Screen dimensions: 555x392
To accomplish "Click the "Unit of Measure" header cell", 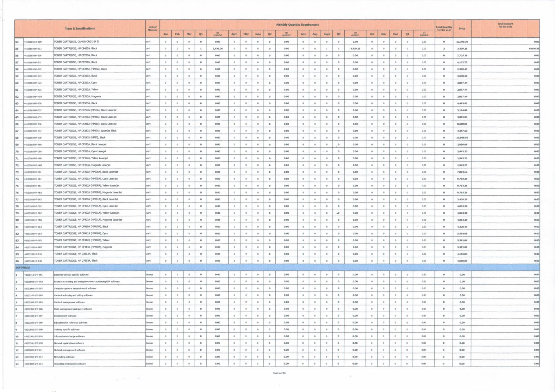I will click(x=153, y=28).
